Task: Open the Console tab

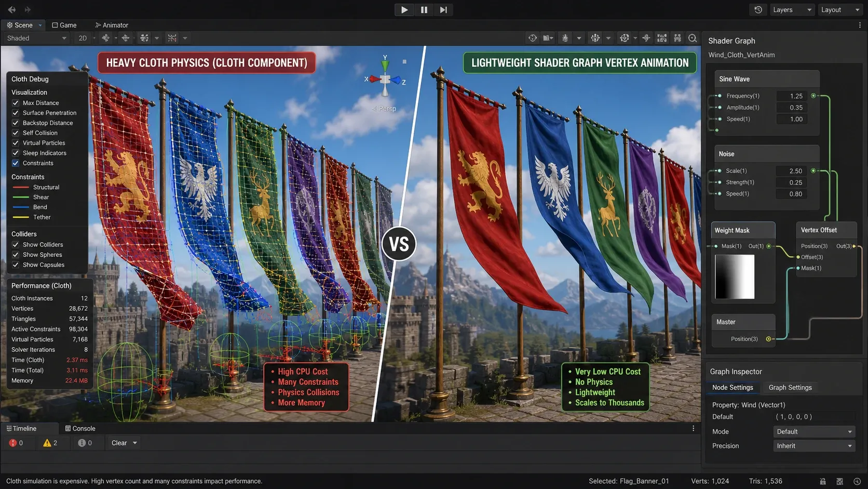Action: (80, 428)
